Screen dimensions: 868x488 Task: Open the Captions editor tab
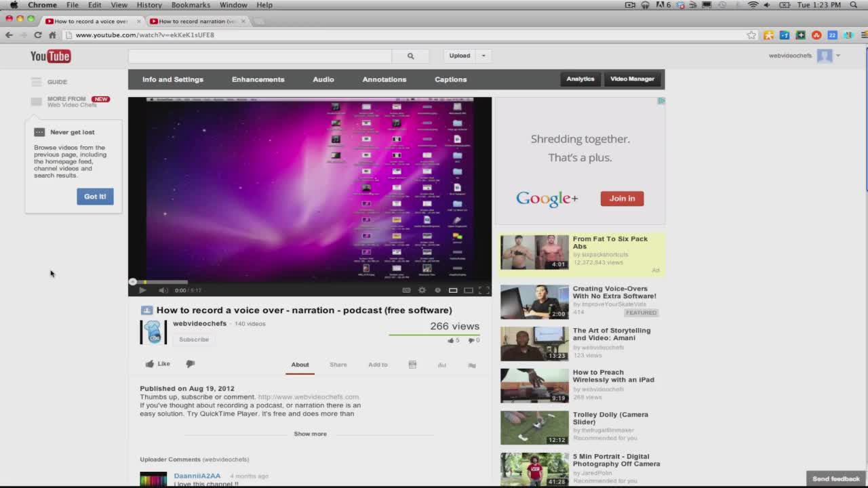[x=451, y=79]
